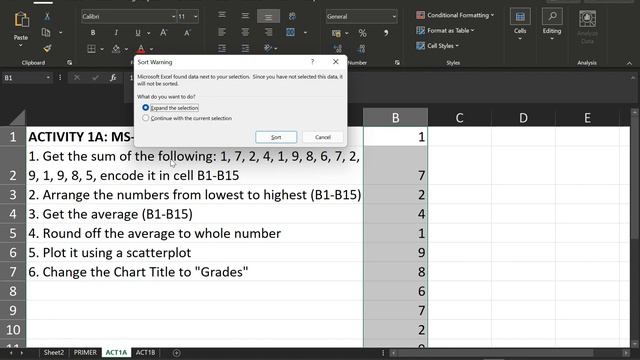Click Increase Font Size icon

point(164,33)
